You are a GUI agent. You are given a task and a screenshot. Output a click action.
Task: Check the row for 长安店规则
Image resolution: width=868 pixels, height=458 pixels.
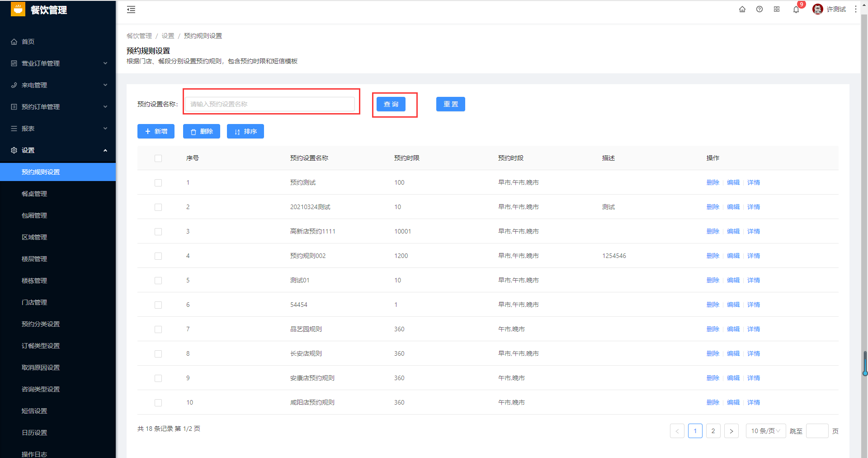pos(158,354)
